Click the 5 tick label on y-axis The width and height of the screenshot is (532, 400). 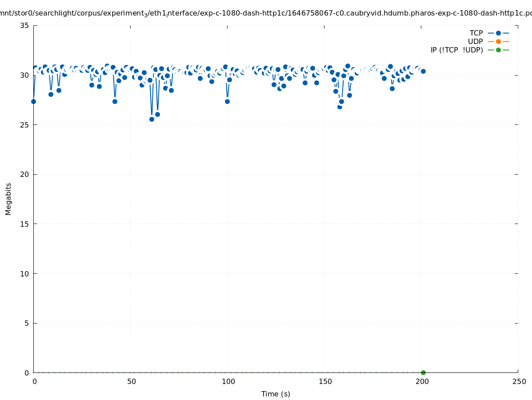[26, 323]
